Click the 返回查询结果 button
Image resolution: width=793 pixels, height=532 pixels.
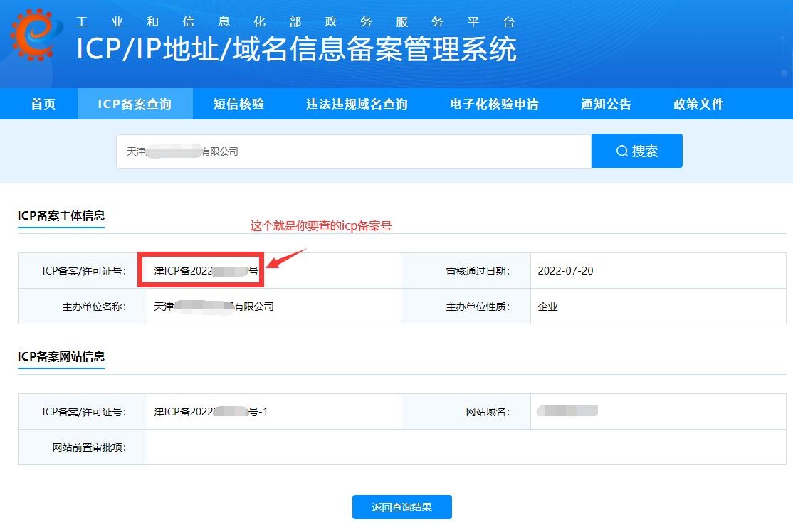point(401,507)
